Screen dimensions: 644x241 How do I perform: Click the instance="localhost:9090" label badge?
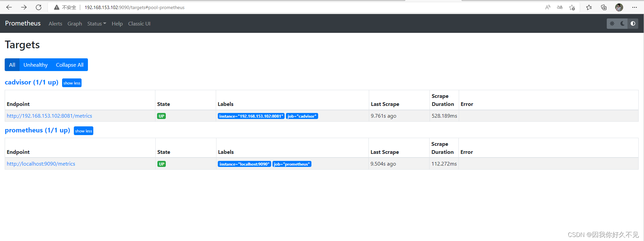click(x=244, y=164)
